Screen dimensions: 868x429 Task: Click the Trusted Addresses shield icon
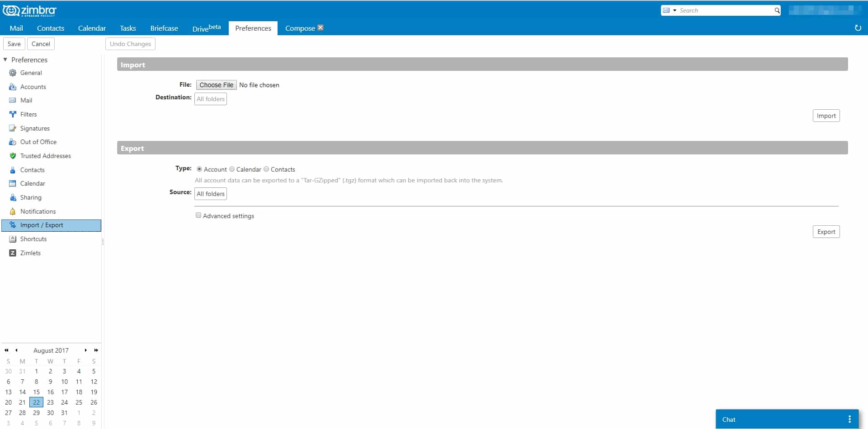point(13,156)
